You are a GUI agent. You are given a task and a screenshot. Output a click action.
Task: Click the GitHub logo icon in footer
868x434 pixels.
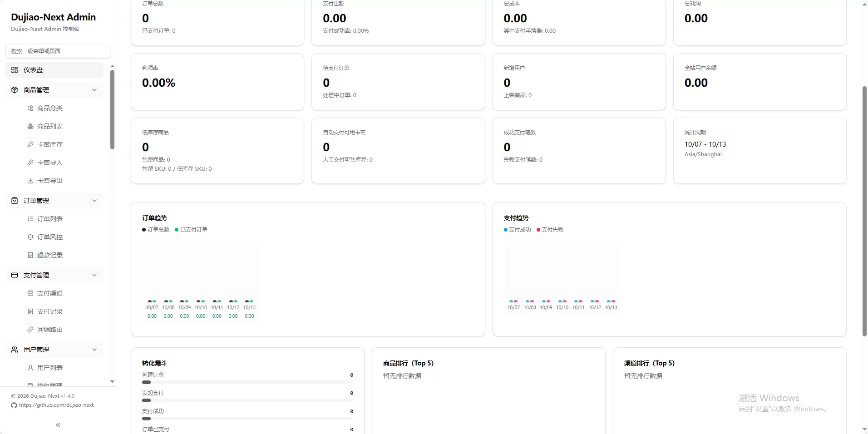click(x=14, y=405)
